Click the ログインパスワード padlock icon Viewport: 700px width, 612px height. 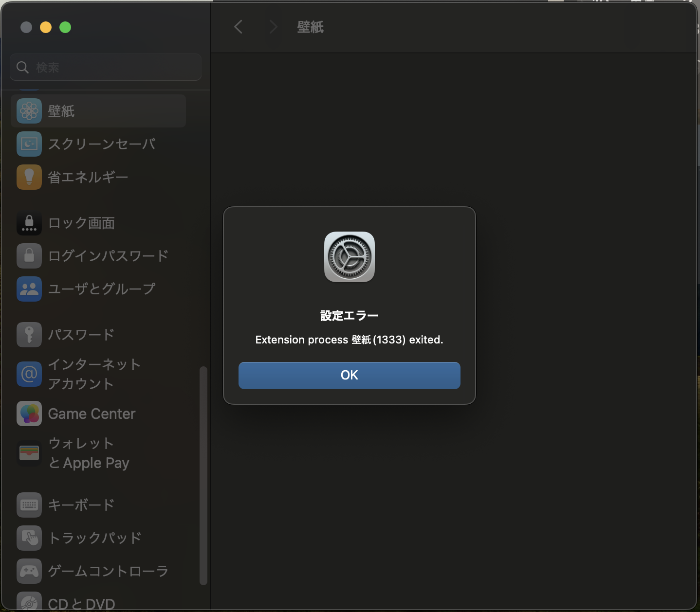[29, 256]
